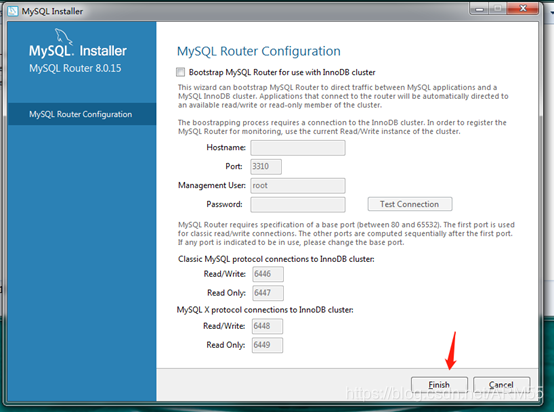Click the MySQL Router Configuration heading
This screenshot has height=412, width=554.
[x=259, y=52]
